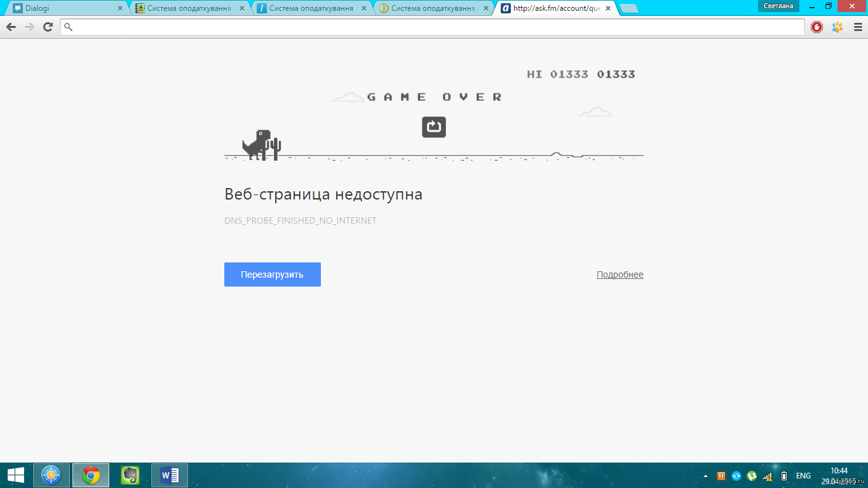Open the paw print extension
Image resolution: width=868 pixels, height=488 pixels.
[837, 27]
